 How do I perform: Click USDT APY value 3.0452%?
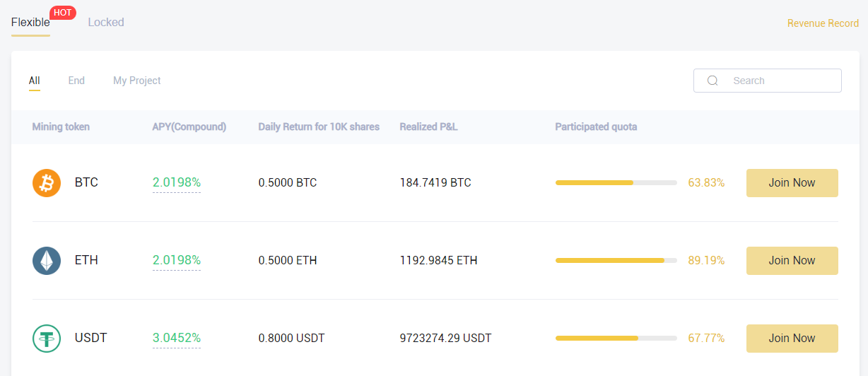177,339
